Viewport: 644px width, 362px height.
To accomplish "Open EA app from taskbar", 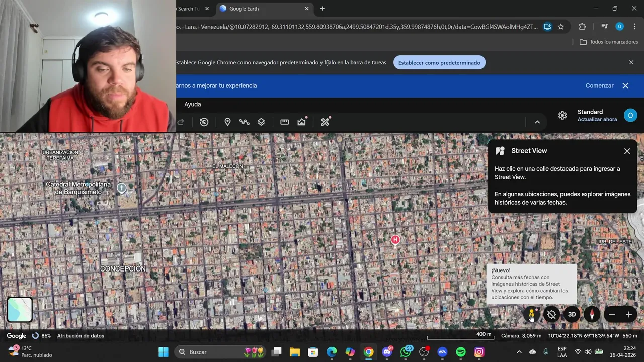I will (442, 352).
